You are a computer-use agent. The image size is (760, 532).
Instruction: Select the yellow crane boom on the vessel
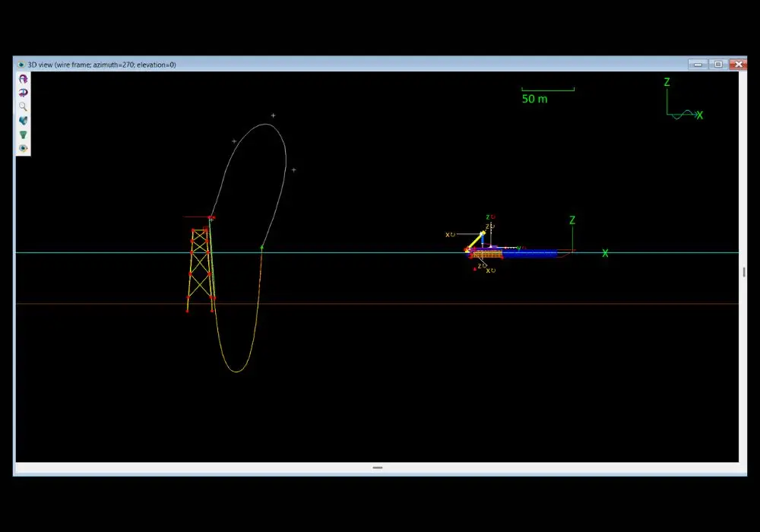476,241
